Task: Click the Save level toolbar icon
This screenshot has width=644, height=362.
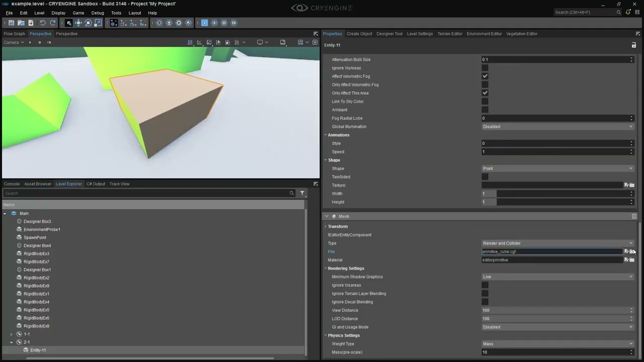Action: coord(11,23)
